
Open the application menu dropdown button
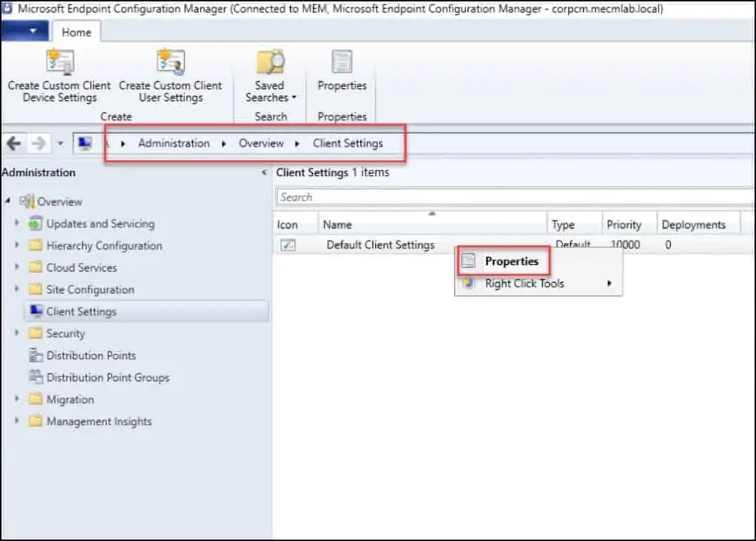click(25, 31)
